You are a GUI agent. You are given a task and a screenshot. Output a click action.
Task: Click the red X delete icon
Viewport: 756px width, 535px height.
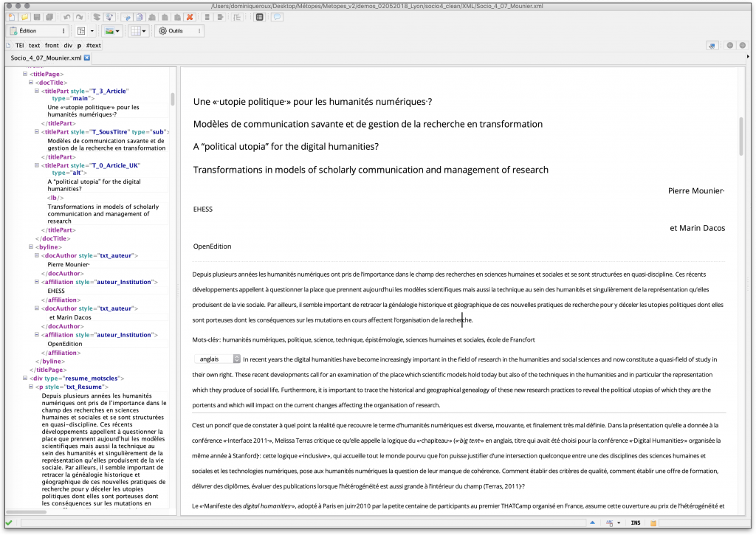tap(190, 17)
